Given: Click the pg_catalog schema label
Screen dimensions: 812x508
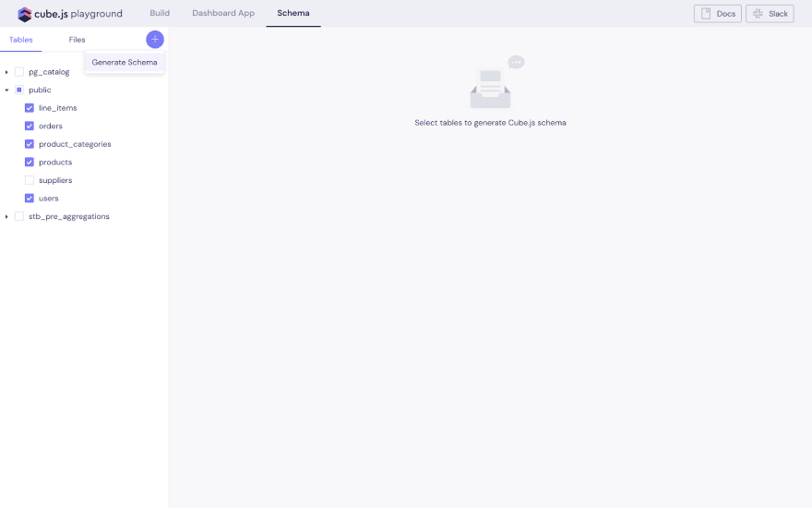Looking at the screenshot, I should tap(49, 72).
